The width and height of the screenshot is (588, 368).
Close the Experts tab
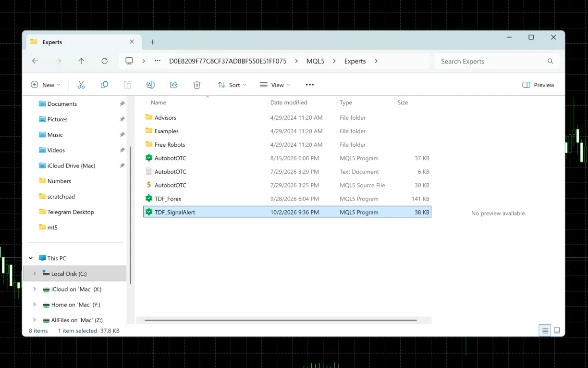tap(132, 42)
